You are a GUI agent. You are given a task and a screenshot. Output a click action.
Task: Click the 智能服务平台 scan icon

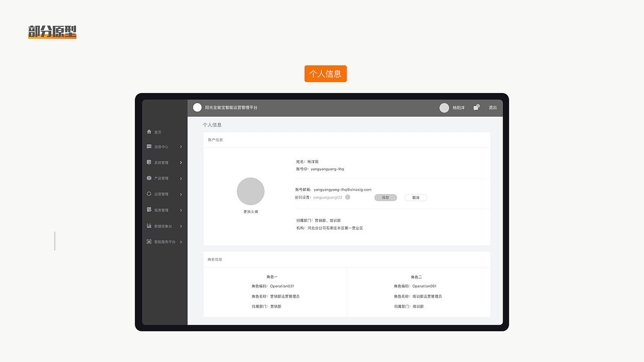click(149, 242)
